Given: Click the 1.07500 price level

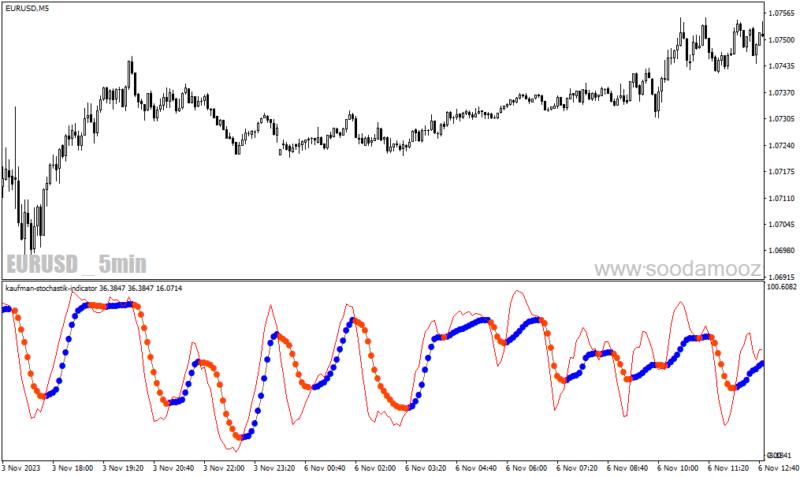Looking at the screenshot, I should tap(782, 39).
